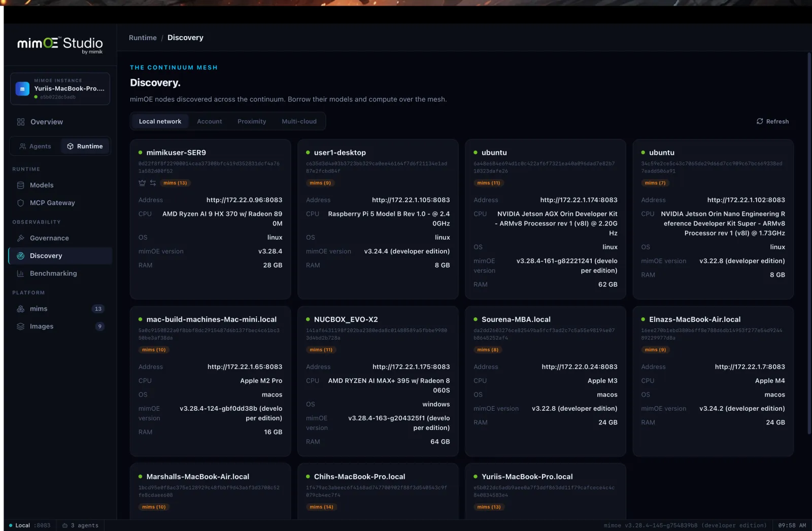This screenshot has height=531, width=812.
Task: Click the mimoe version text in status bar
Action: click(x=685, y=525)
